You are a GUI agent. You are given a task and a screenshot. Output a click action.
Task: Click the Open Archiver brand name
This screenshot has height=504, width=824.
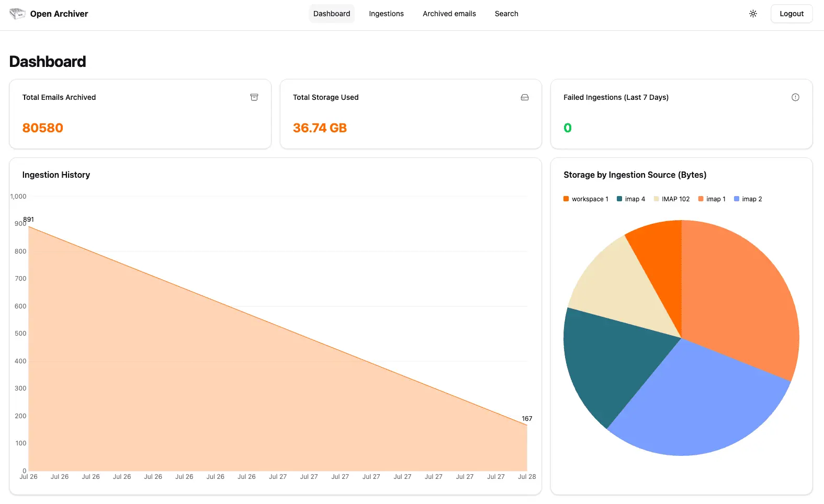point(59,14)
